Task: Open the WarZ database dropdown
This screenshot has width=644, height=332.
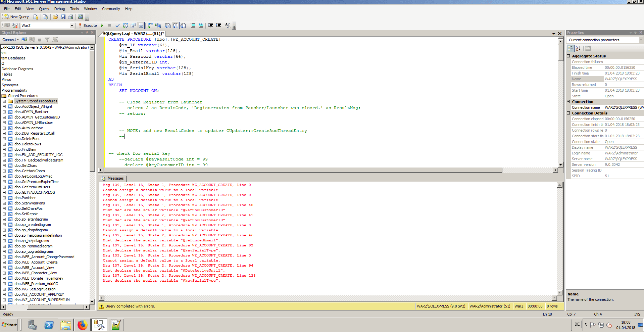Action: coord(72,26)
